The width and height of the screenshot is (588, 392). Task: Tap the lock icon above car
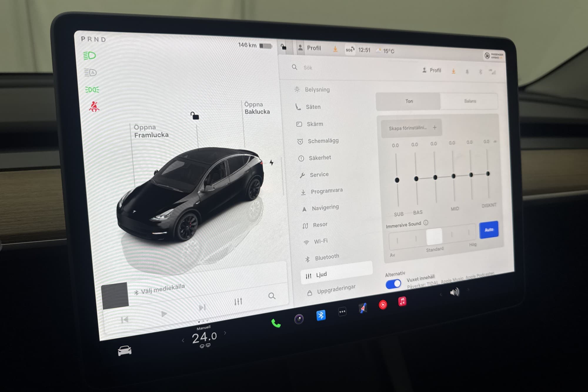click(195, 116)
